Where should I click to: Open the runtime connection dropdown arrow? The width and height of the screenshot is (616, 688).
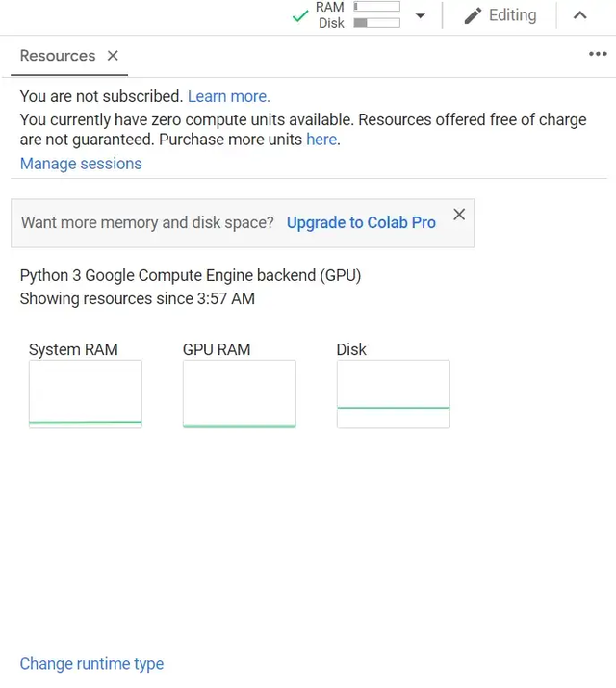420,16
